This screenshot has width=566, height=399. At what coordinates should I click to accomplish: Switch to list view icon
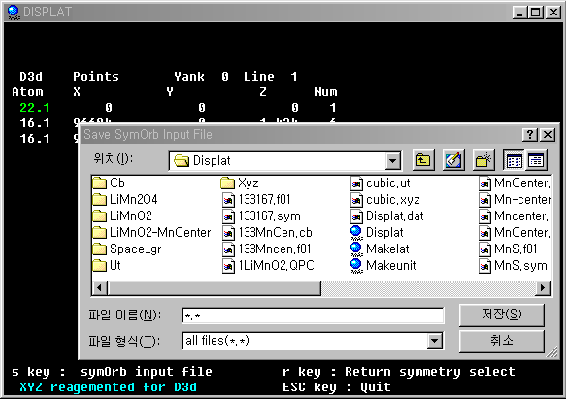coord(514,160)
